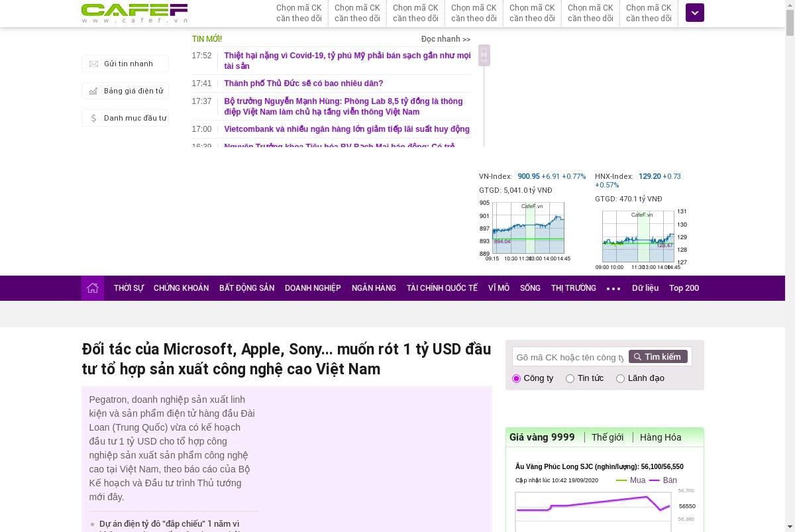Select the Tin tức radio button

(570, 378)
